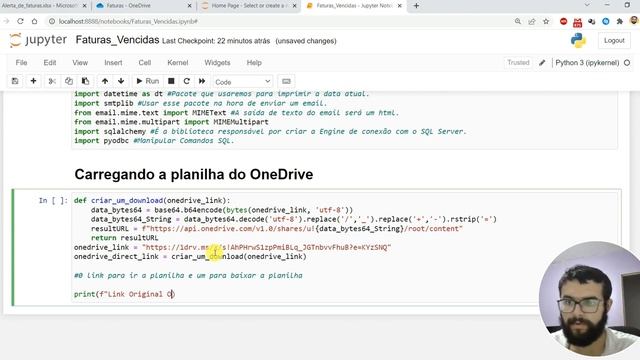The width and height of the screenshot is (640, 360).
Task: Click the zoom magnifier icon in address bar
Action: (518, 21)
